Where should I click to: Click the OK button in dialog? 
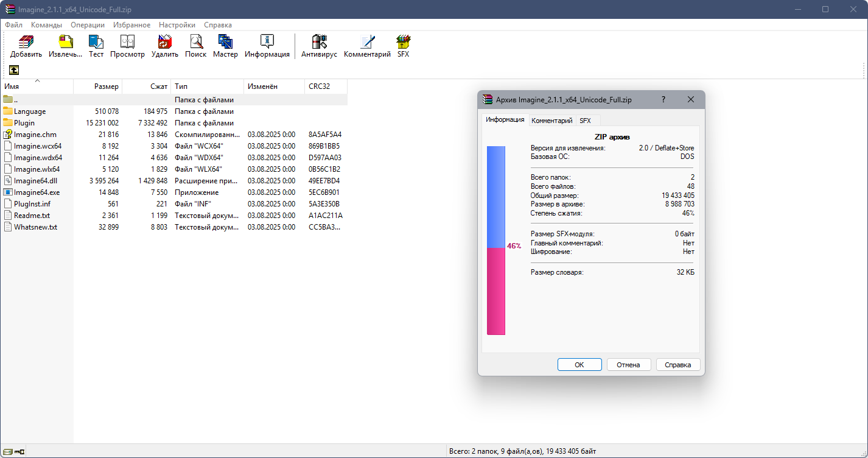579,365
